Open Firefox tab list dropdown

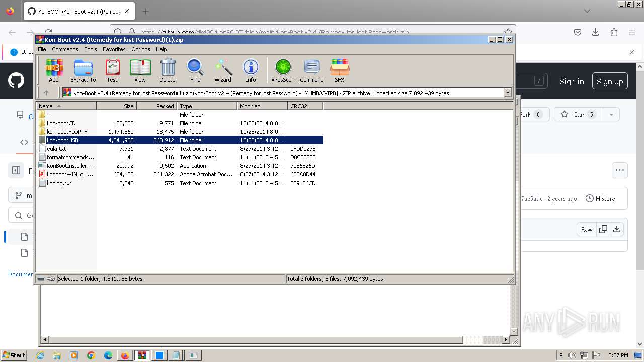tap(587, 11)
